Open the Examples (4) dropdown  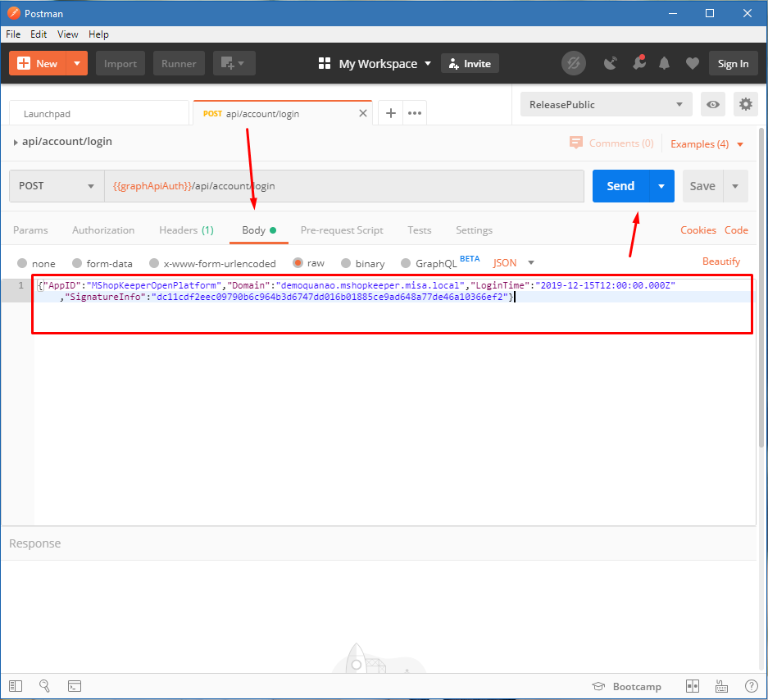coord(707,144)
